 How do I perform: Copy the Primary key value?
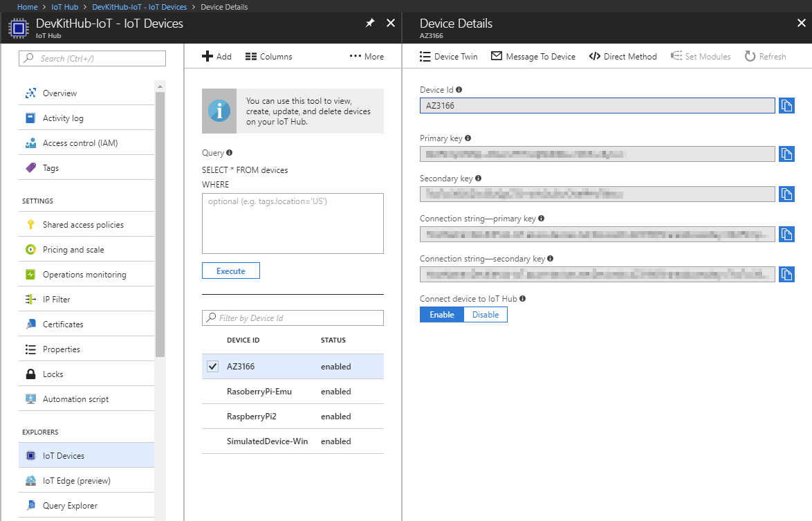point(786,154)
